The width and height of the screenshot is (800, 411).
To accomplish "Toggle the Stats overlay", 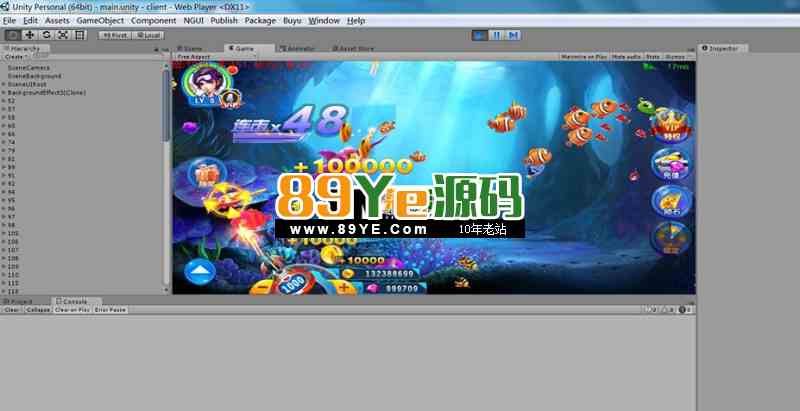I will [x=653, y=57].
